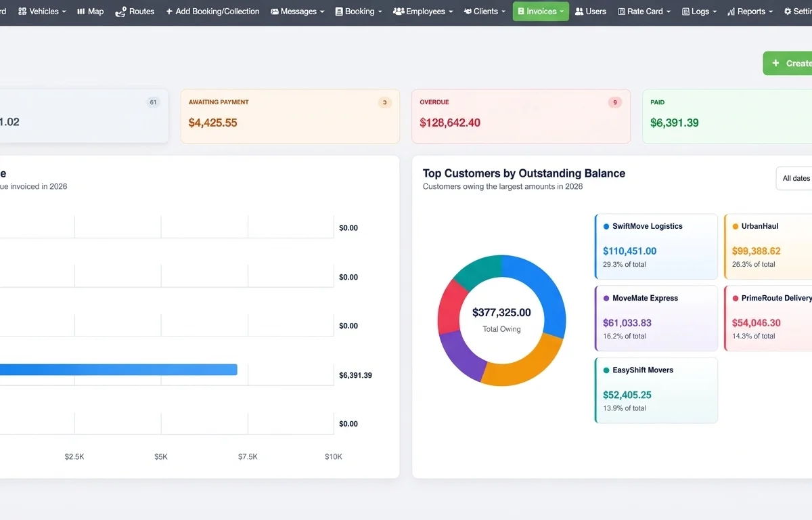The width and height of the screenshot is (812, 520).
Task: Click the $4,425.55 Awaiting Payment amount
Action: 212,123
